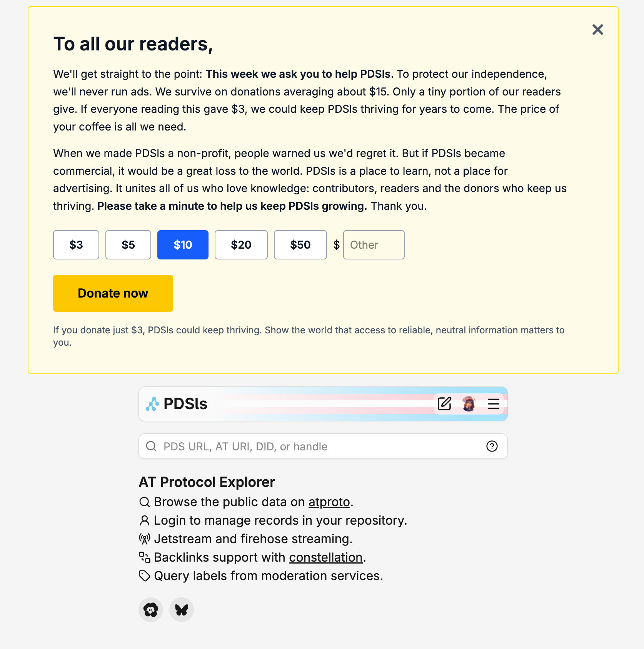Choose the $5 donation option
Screen dimensions: 644x649
point(128,245)
